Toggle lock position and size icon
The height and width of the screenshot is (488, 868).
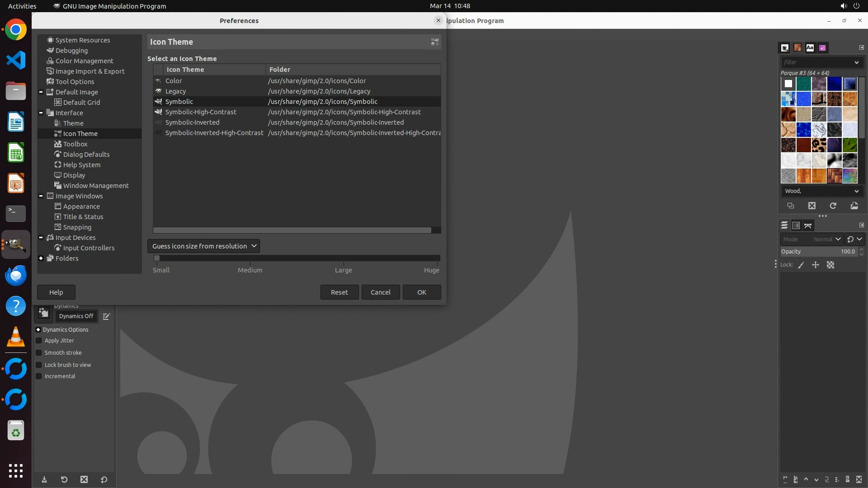click(816, 265)
